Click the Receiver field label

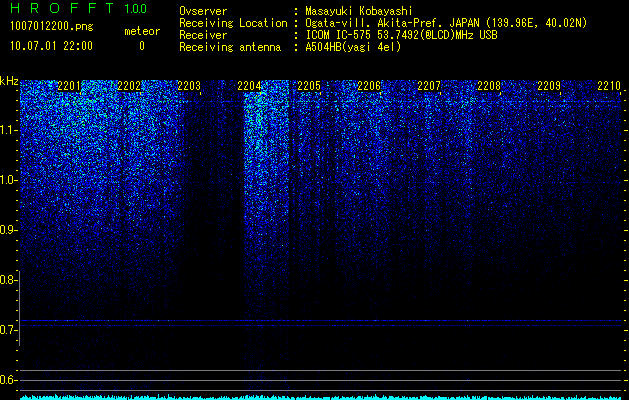click(x=203, y=35)
